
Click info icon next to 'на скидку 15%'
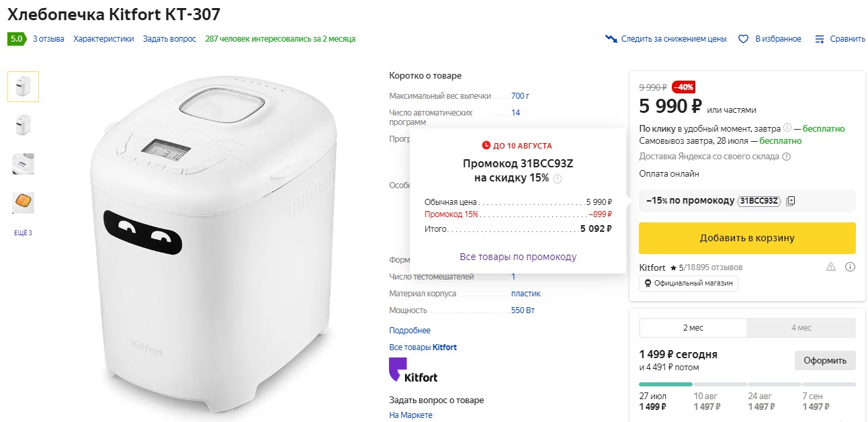(x=558, y=179)
